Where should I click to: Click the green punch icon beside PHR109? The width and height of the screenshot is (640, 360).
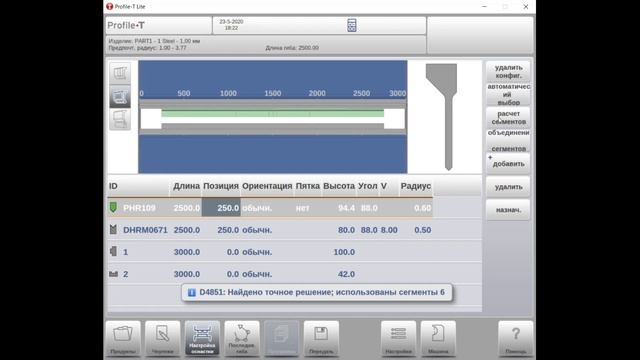point(113,207)
